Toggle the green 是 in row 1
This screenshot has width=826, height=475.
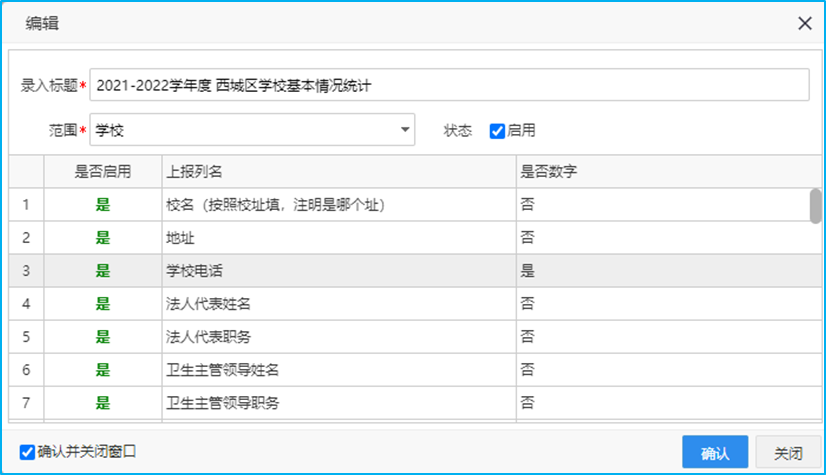tap(103, 205)
